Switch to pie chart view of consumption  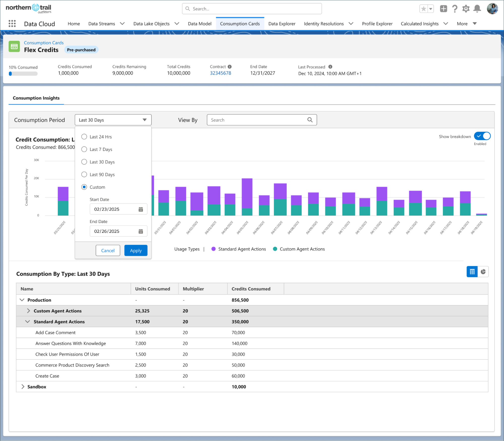point(483,272)
